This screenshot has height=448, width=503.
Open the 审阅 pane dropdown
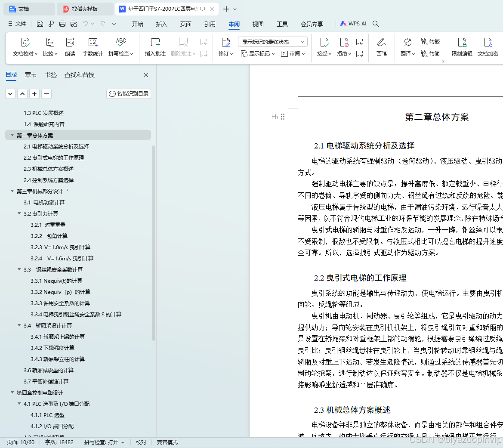point(293,54)
